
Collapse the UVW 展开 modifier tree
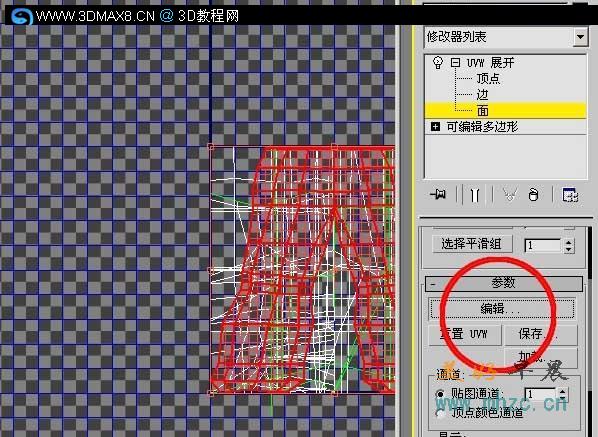click(x=455, y=62)
